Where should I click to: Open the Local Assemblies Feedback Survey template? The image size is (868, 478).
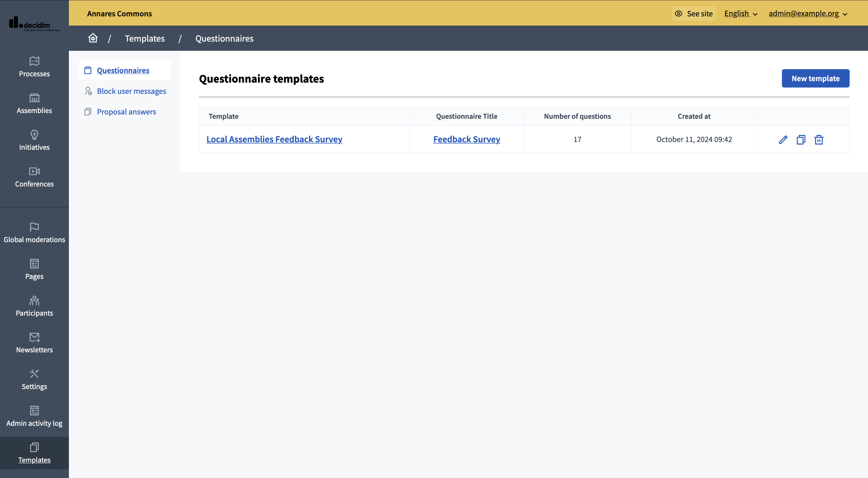pyautogui.click(x=274, y=139)
